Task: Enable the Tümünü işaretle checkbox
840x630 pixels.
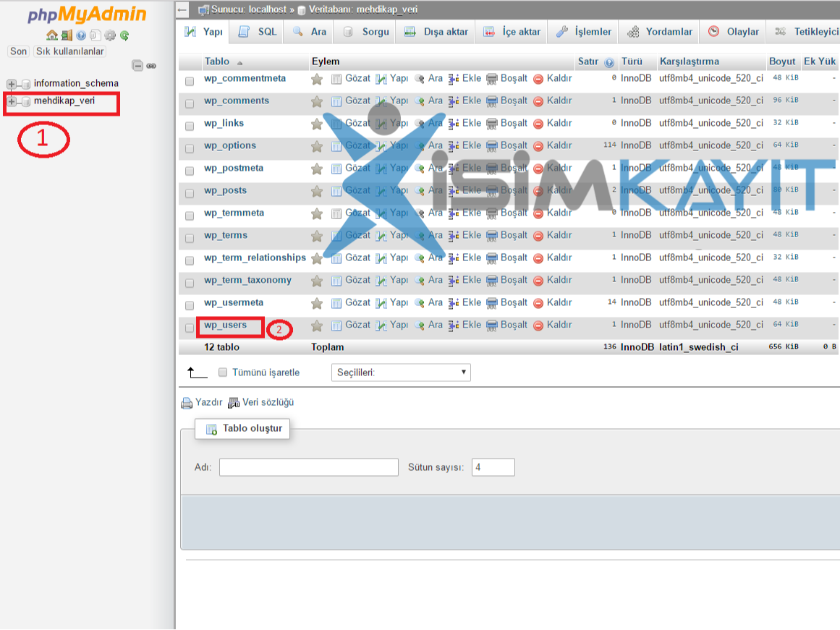Action: tap(223, 373)
